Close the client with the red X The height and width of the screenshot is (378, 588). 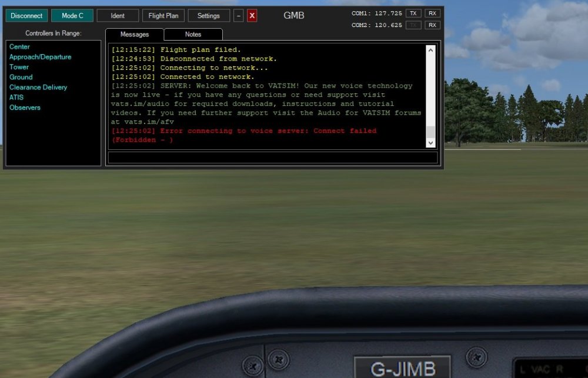click(x=252, y=16)
